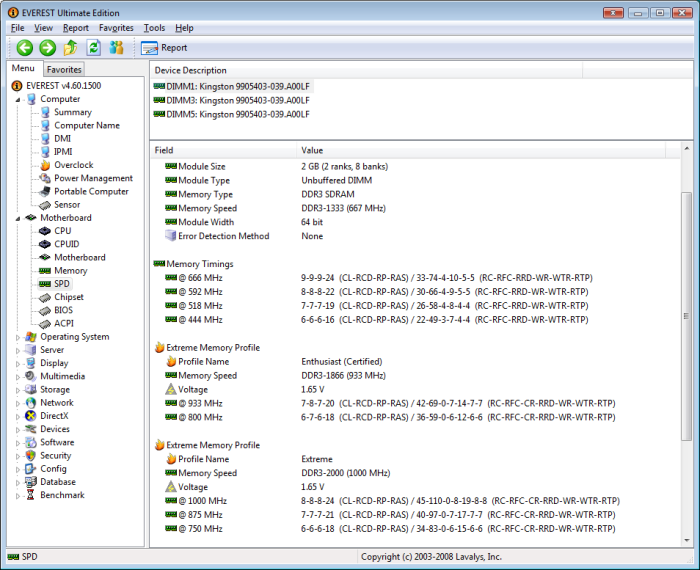
Task: Collapse the Motherboard tree node
Action: (18, 218)
